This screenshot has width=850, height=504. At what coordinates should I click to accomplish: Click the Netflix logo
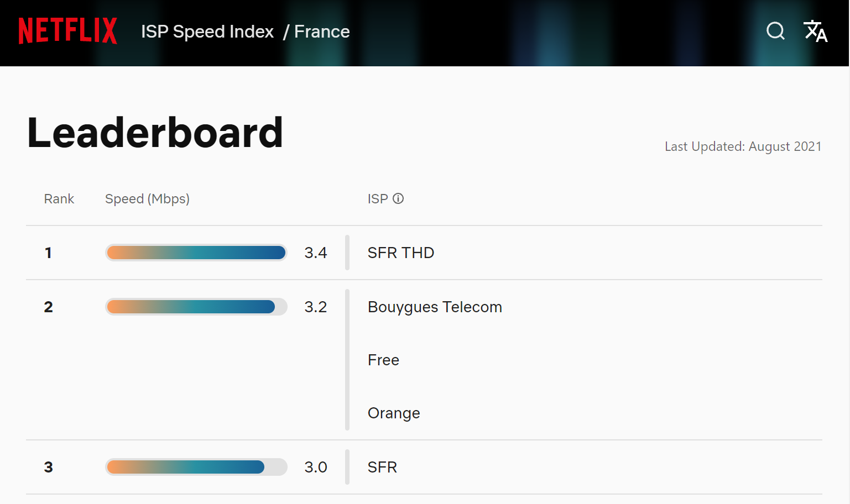click(x=67, y=31)
